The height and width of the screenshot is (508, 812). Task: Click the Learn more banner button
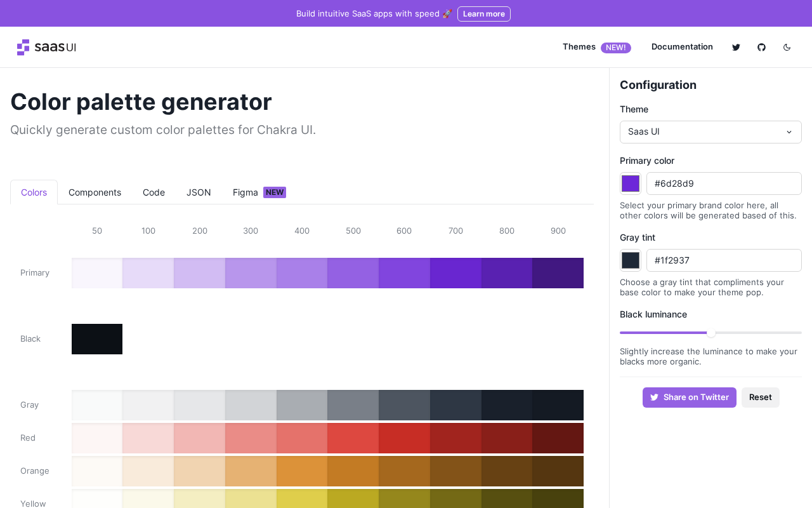484,14
